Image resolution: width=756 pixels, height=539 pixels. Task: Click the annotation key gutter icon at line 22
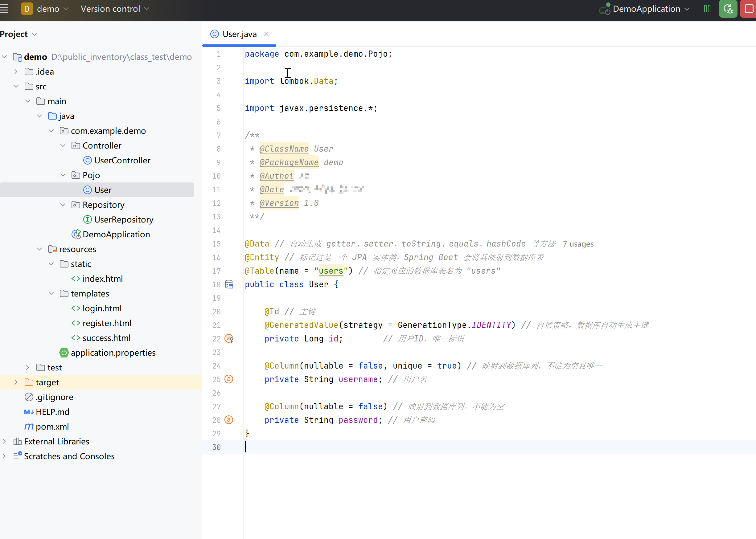229,339
